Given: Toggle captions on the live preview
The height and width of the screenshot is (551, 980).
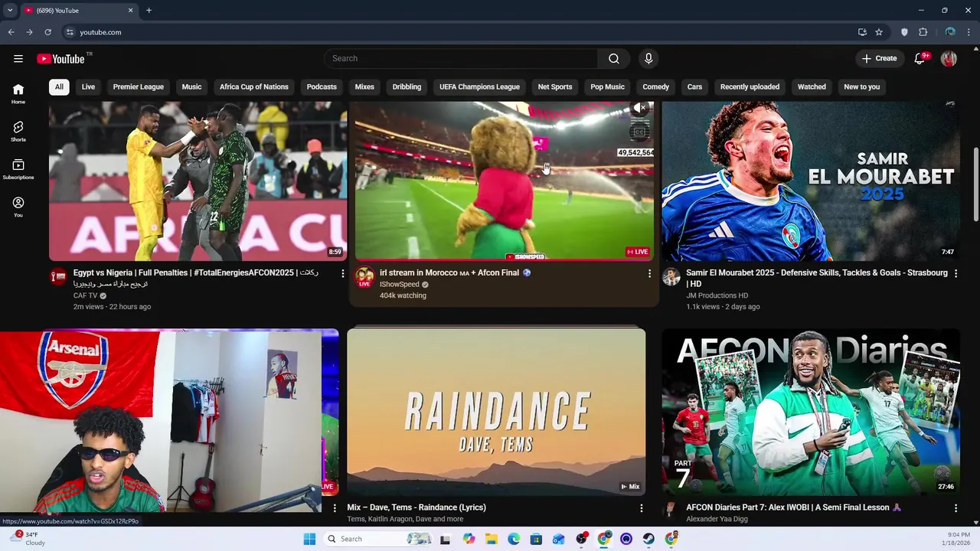Looking at the screenshot, I should (x=639, y=132).
